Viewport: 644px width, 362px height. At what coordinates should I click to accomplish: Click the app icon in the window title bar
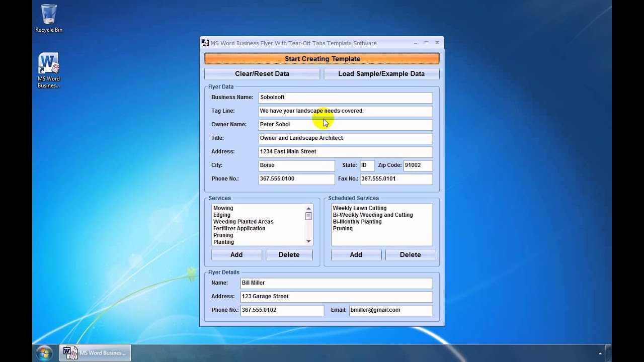point(205,43)
